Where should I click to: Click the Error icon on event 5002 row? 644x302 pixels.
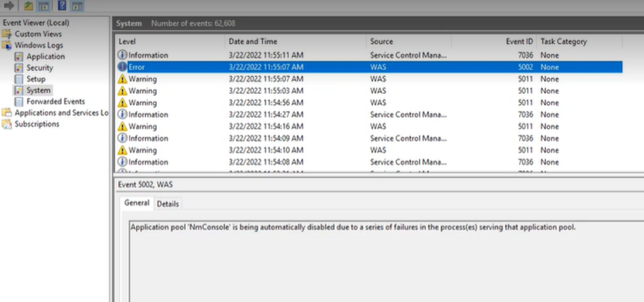point(122,66)
